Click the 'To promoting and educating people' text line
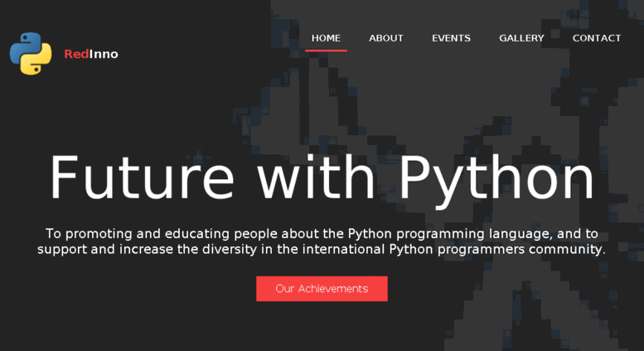Viewport: 644px width, 351px height. 322,233
